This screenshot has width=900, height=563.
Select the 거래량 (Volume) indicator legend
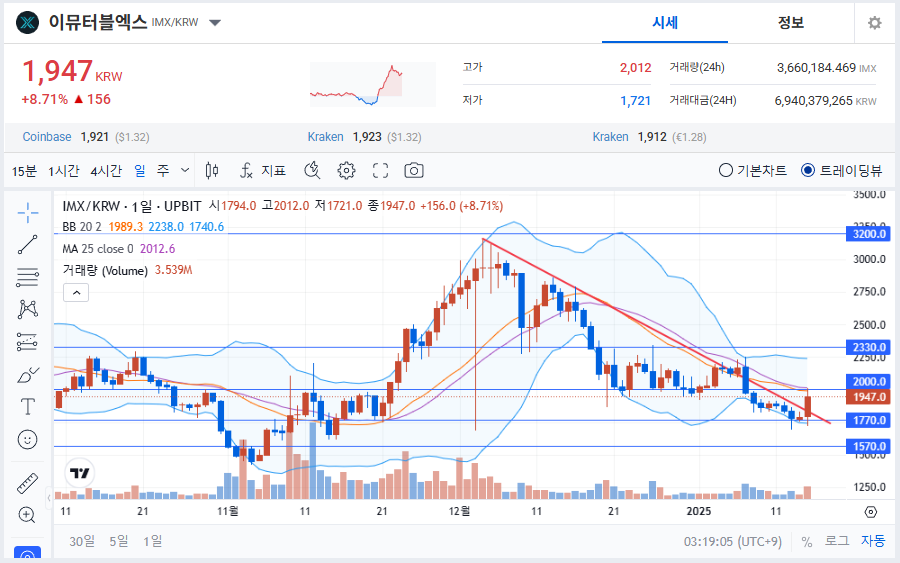click(x=105, y=270)
